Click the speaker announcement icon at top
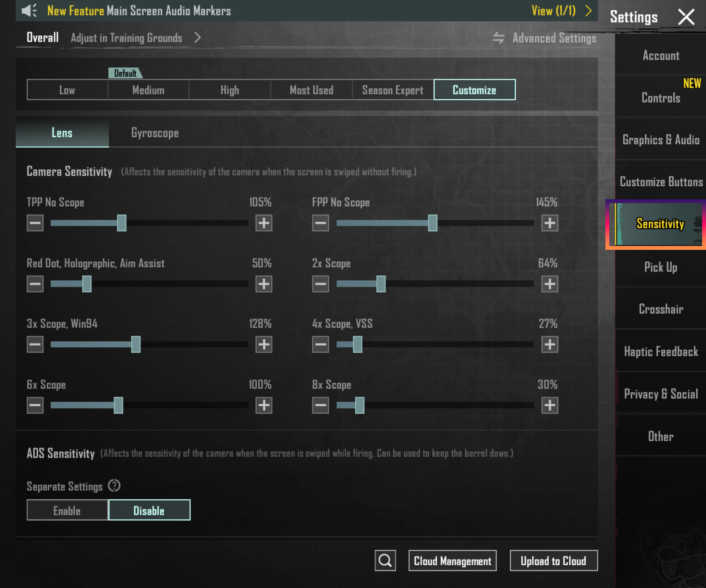Image resolution: width=706 pixels, height=588 pixels. 29,11
